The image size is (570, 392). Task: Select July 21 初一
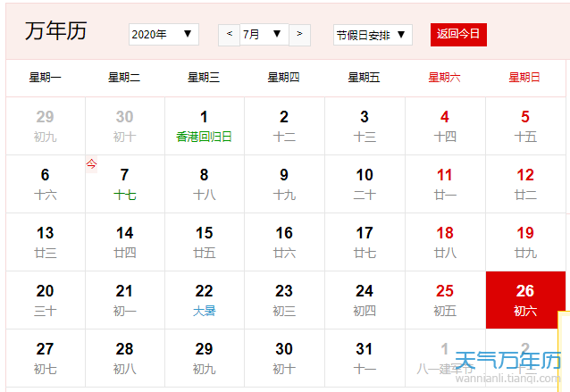[x=125, y=300]
